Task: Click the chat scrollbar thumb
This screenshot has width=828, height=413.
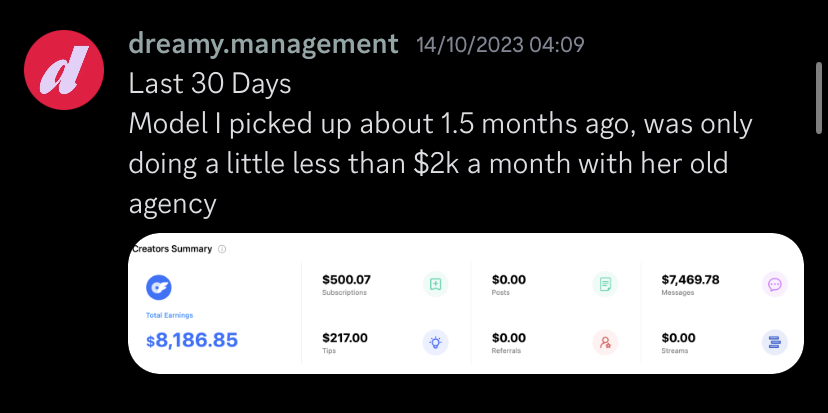Action: 819,98
